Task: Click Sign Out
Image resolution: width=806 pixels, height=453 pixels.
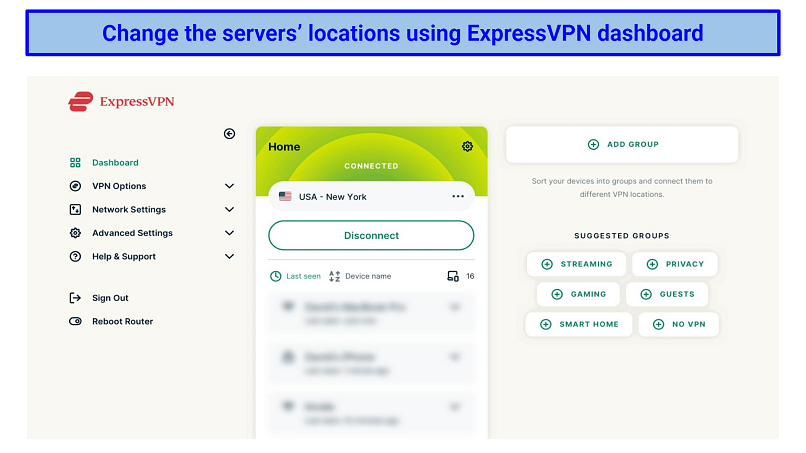Action: (x=110, y=298)
